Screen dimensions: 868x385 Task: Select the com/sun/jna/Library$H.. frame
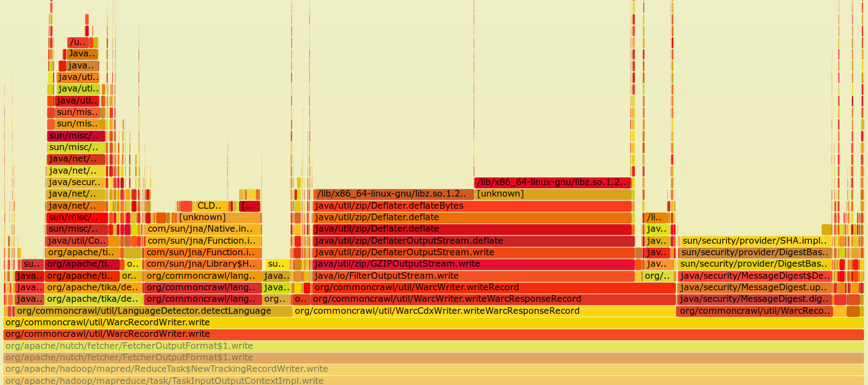(203, 264)
